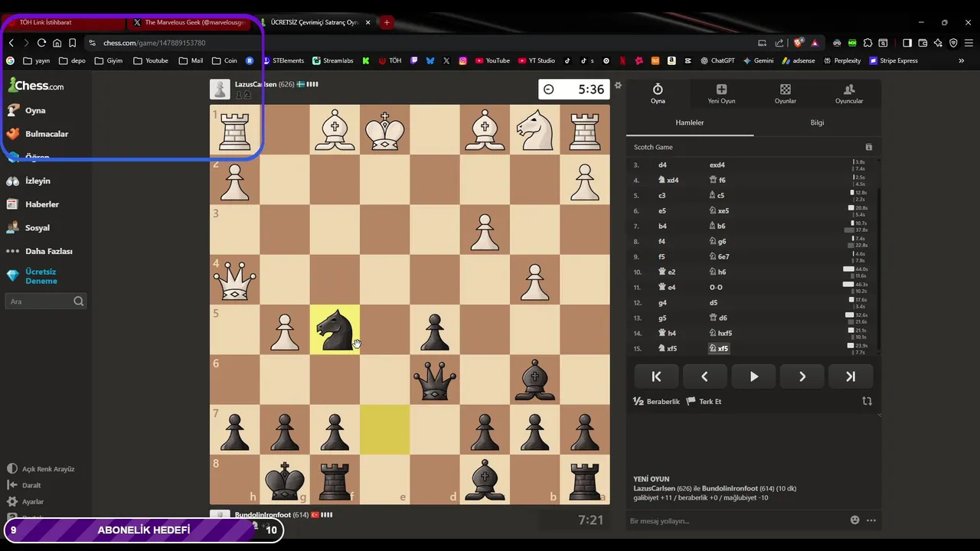Open a new browser tab with plus
The height and width of the screenshot is (551, 980).
point(387,22)
